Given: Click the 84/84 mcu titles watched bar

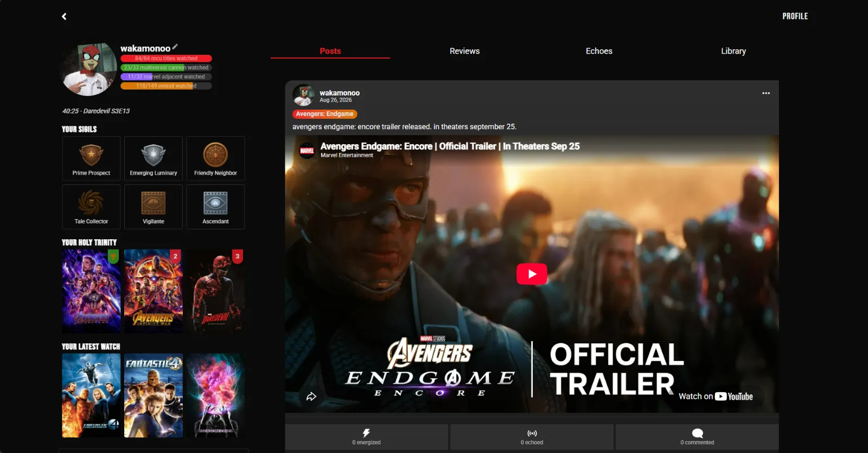Looking at the screenshot, I should [166, 58].
